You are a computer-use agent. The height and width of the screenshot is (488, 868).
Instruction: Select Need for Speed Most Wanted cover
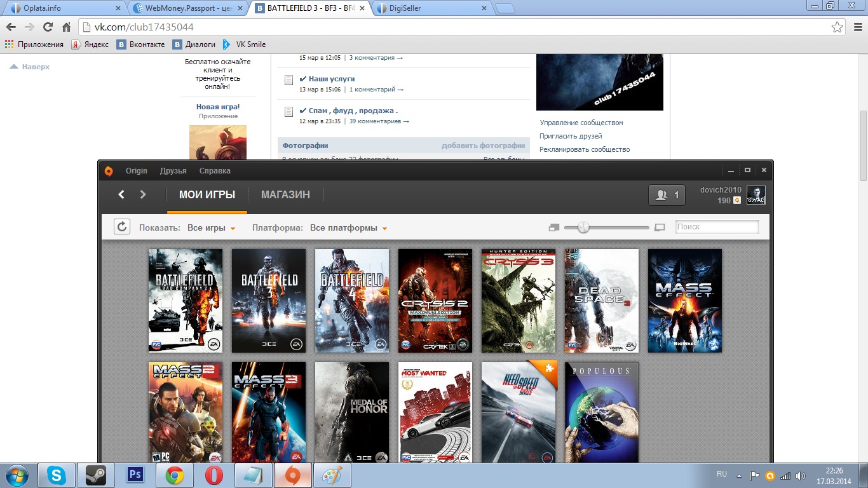pyautogui.click(x=435, y=412)
